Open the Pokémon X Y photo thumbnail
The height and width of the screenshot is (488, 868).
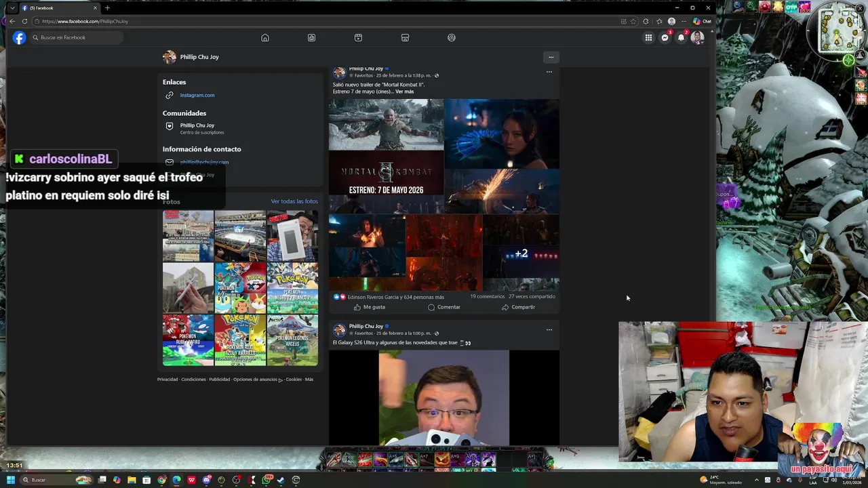pyautogui.click(x=240, y=288)
